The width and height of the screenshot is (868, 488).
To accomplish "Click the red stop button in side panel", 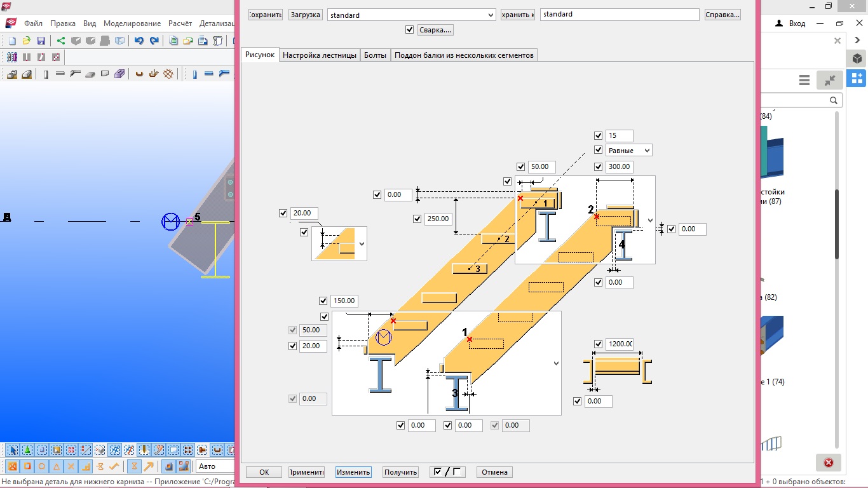I will point(828,463).
